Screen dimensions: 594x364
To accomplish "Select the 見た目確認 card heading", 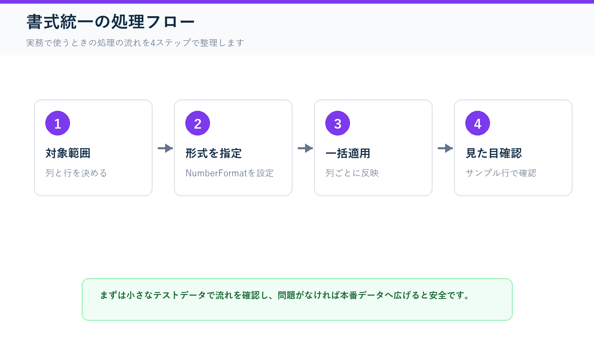I will pyautogui.click(x=494, y=153).
